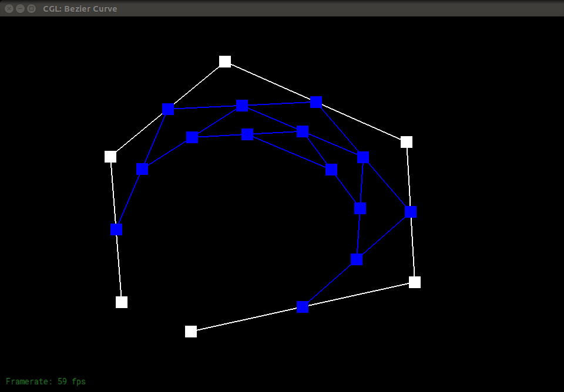564x392 pixels.
Task: Minimize the Bezier Curve window
Action: tap(21, 8)
